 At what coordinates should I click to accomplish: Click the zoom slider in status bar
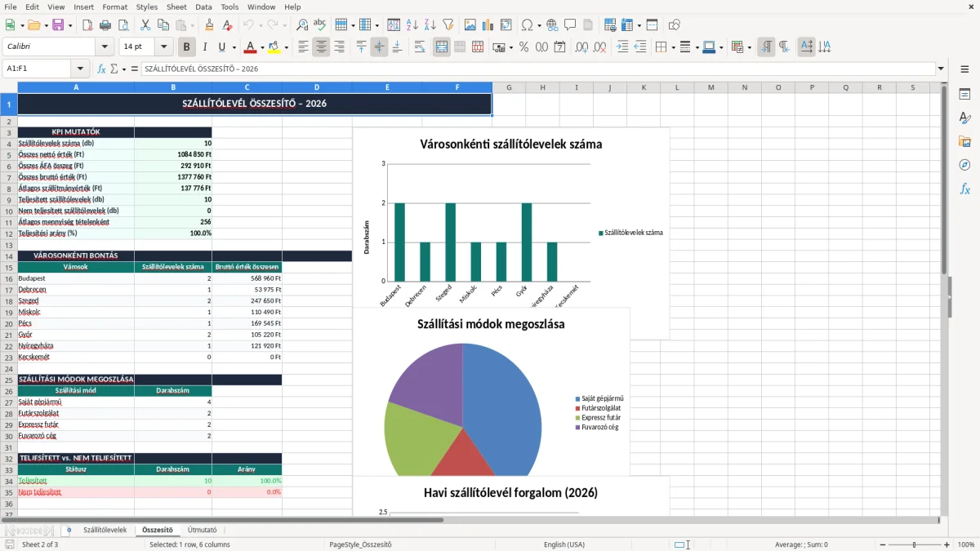(914, 544)
